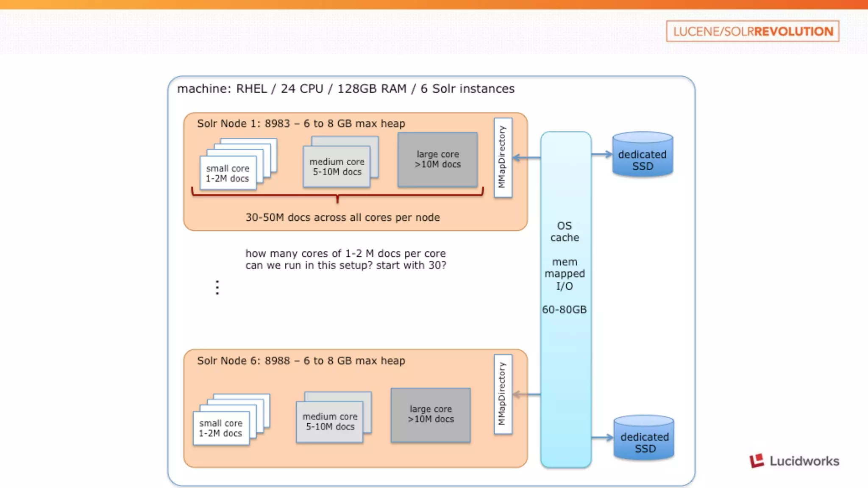Viewport: 868px width, 488px height.
Task: Click the vertical ellipsis between the nodes
Action: tap(217, 288)
